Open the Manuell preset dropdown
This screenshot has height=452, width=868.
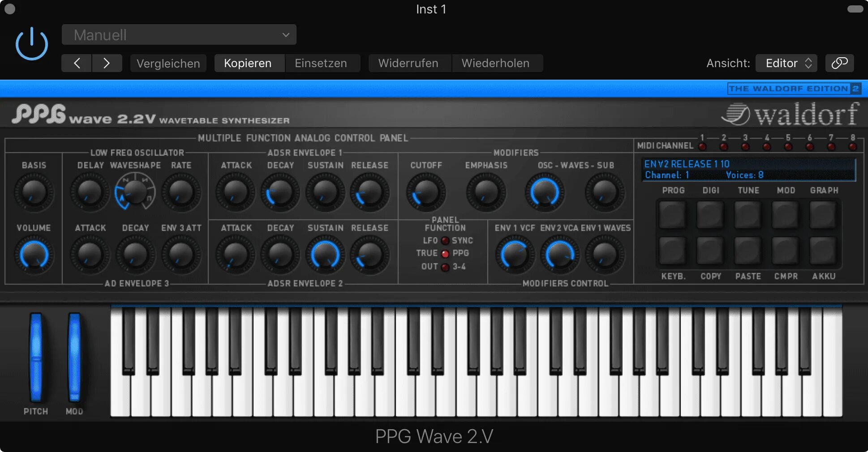pos(179,35)
